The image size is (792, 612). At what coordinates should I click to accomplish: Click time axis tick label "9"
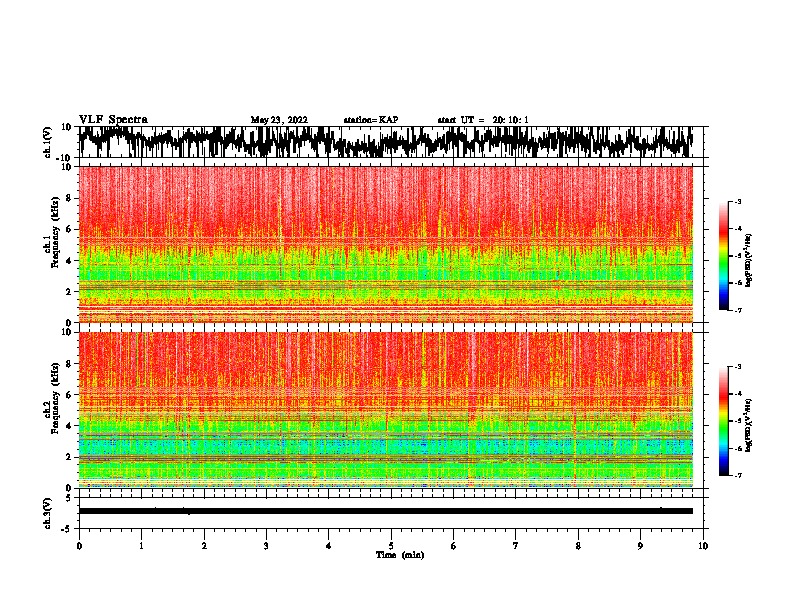pos(640,546)
